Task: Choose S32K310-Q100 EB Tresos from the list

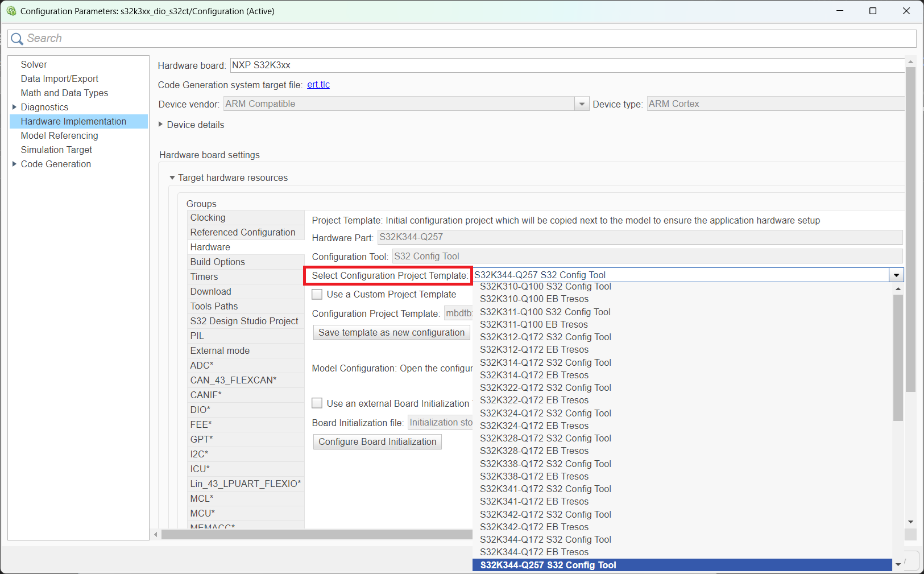Action: point(534,299)
